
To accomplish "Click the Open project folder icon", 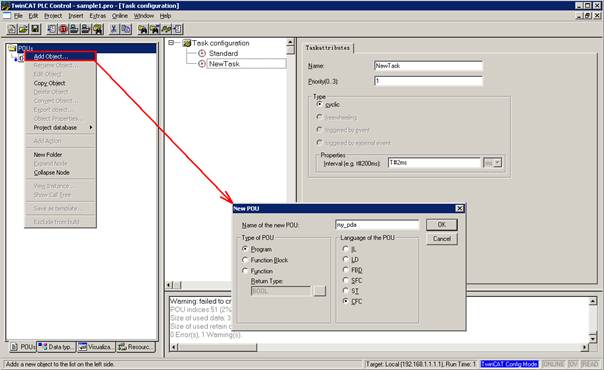I will [x=23, y=29].
